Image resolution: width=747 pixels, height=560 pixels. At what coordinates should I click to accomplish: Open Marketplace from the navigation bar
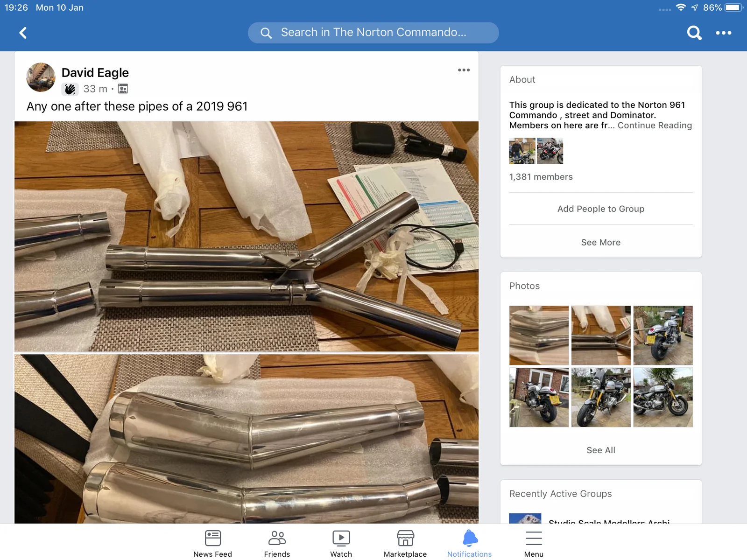pyautogui.click(x=405, y=541)
